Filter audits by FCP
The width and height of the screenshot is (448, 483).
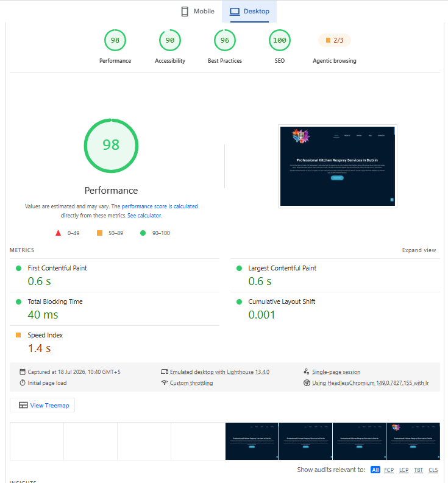click(x=389, y=470)
